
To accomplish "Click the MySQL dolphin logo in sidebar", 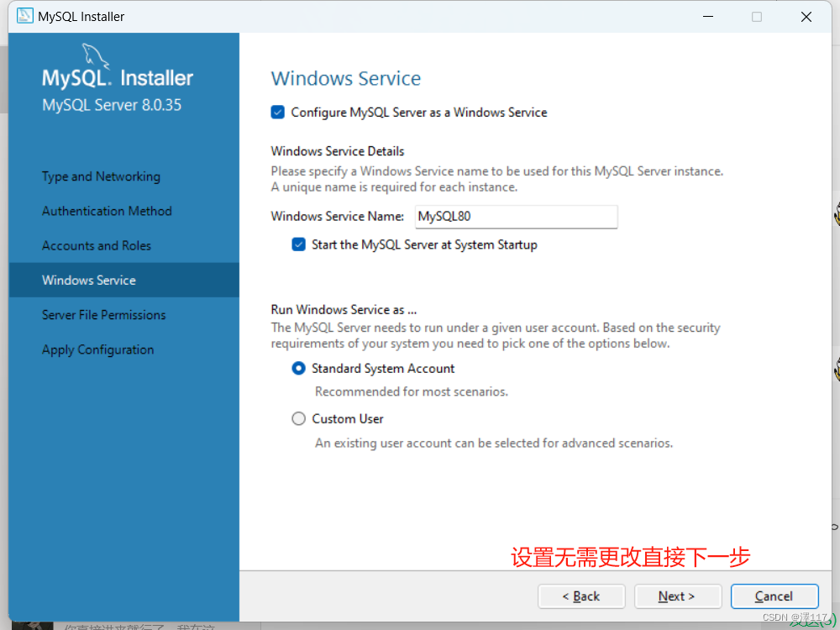I will (x=96, y=56).
